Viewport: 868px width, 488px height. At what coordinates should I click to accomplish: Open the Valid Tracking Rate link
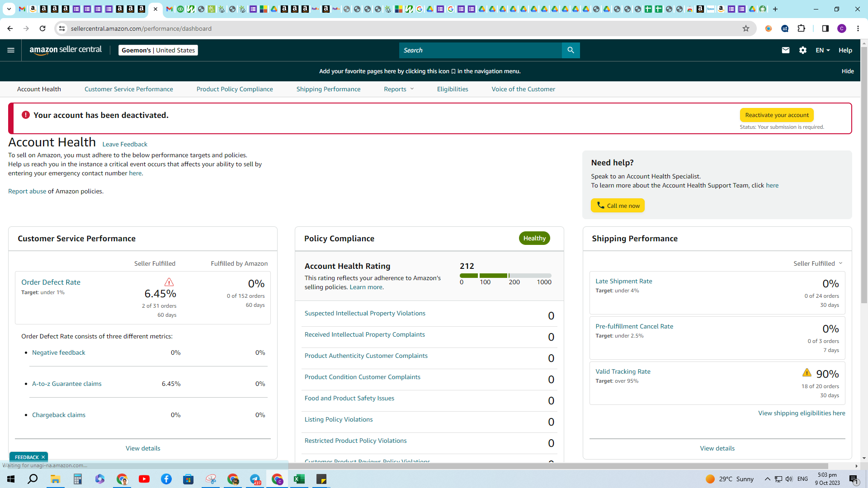tap(623, 371)
